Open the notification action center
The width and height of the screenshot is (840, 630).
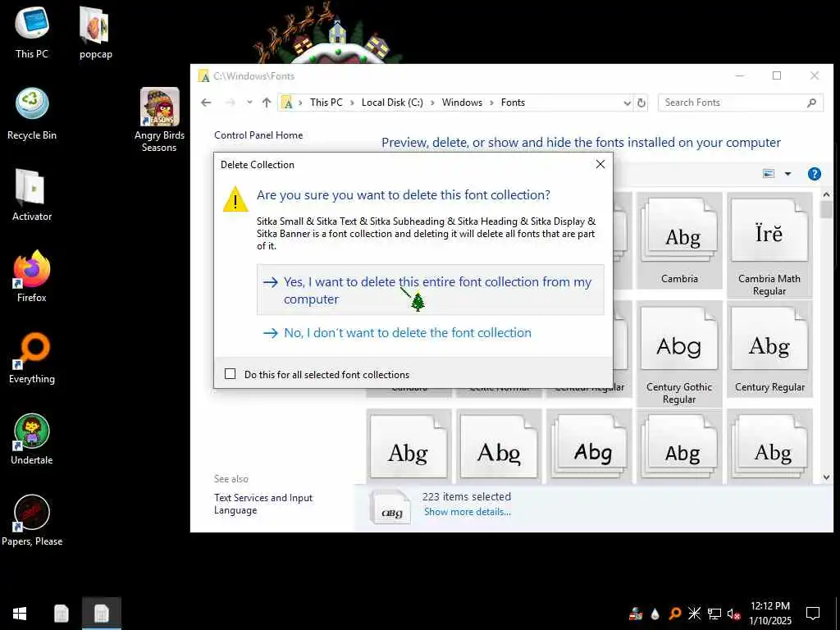click(813, 614)
